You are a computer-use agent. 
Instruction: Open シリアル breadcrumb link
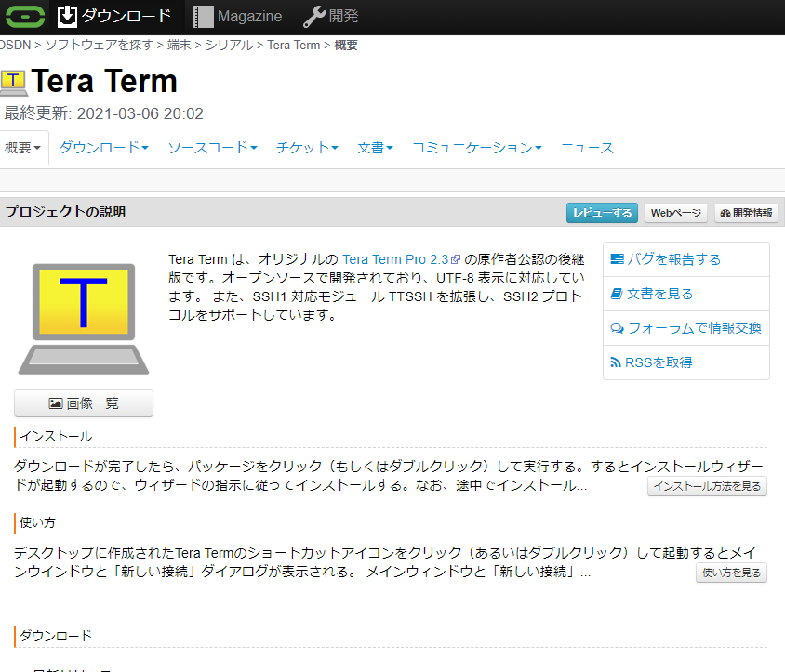click(x=230, y=45)
